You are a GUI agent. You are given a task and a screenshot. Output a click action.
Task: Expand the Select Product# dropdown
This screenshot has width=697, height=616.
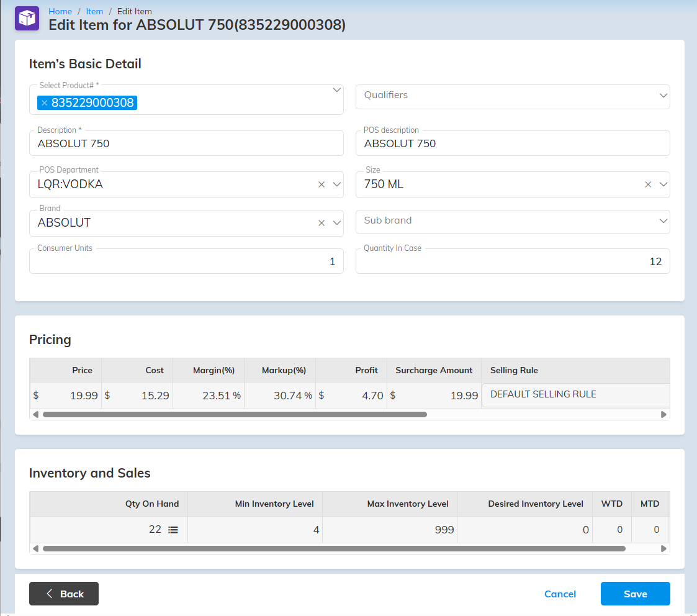(x=336, y=90)
